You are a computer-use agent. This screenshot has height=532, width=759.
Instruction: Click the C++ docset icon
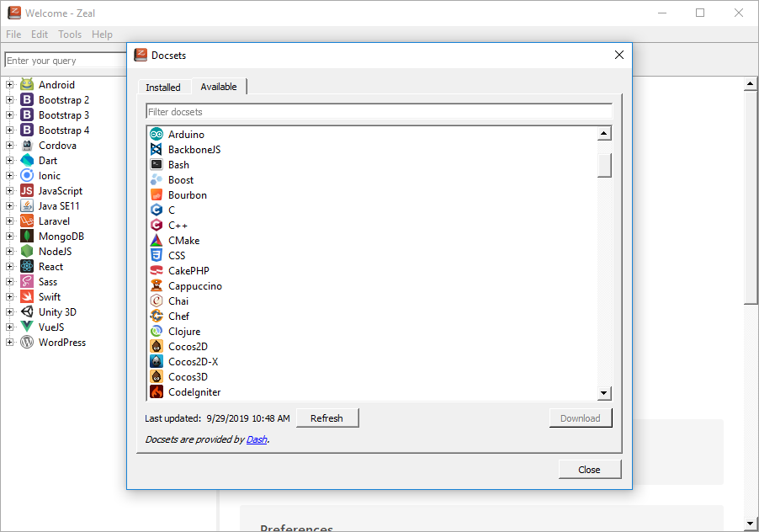pyautogui.click(x=157, y=225)
